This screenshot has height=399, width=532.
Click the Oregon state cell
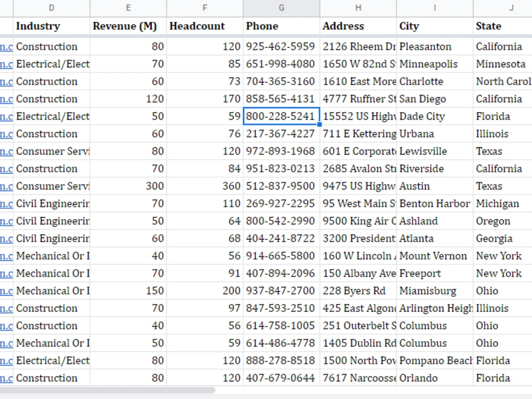click(x=503, y=221)
